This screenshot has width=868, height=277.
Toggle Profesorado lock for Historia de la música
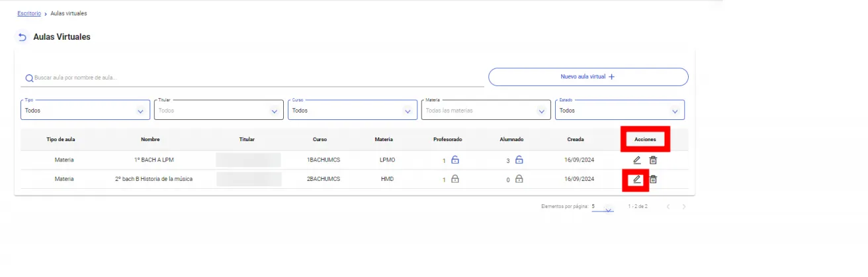[x=455, y=179]
